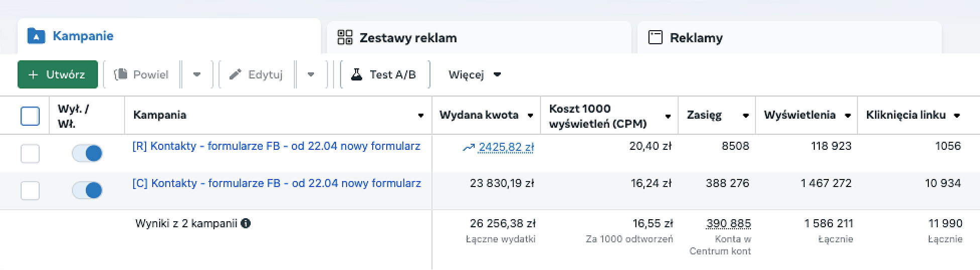This screenshot has height=270, width=980.
Task: Expand the dropdown arrow next to Edytuj
Action: tap(311, 74)
